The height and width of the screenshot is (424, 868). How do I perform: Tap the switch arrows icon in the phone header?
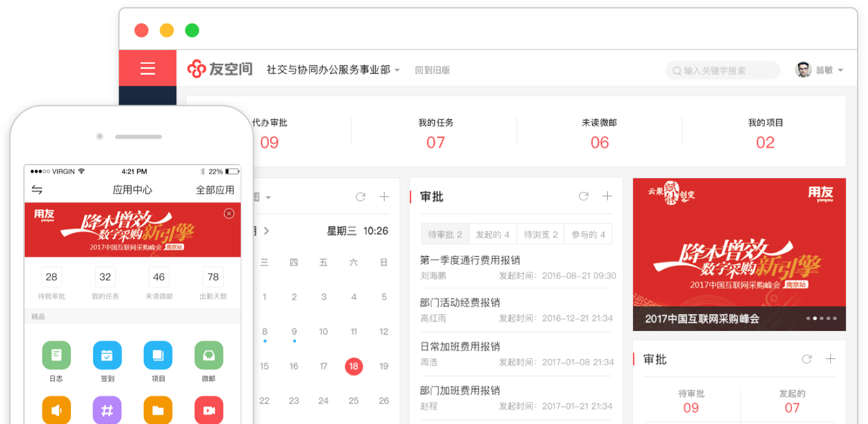click(x=37, y=190)
